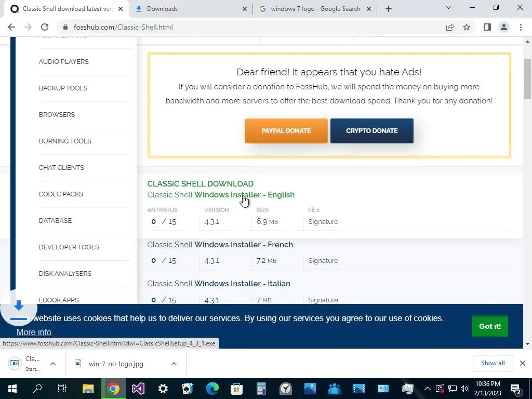The width and height of the screenshot is (532, 399).
Task: Open Signature link for the French installer
Action: (x=323, y=261)
